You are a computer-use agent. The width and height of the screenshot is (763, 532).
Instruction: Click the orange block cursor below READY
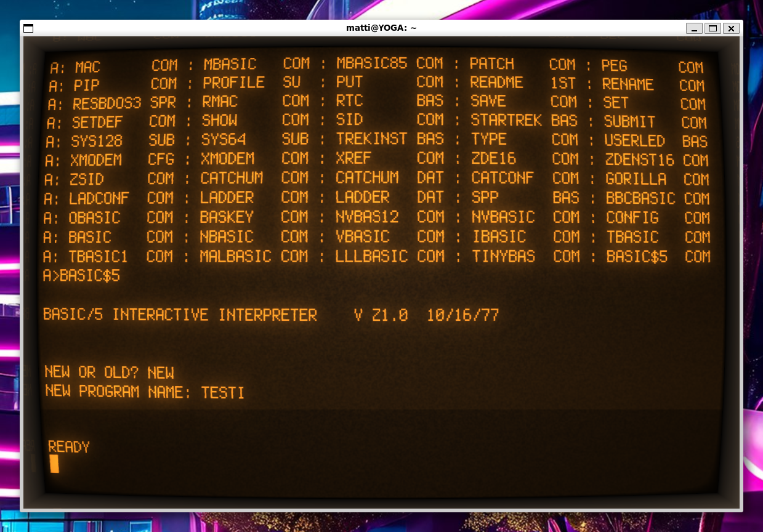(54, 464)
